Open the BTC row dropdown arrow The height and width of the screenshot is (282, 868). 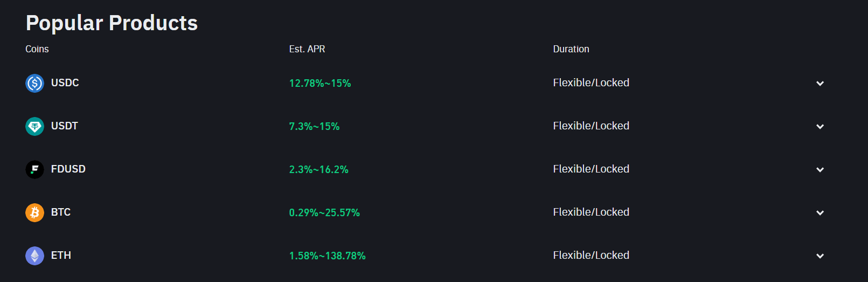[820, 212]
